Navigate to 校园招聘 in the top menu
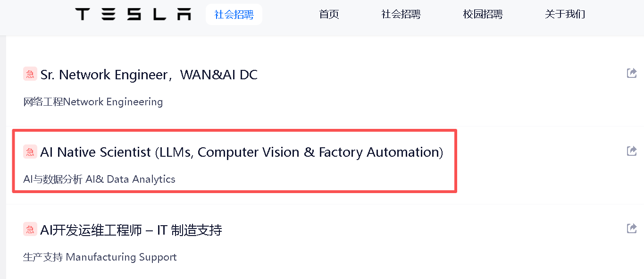644x279 pixels. 483,14
